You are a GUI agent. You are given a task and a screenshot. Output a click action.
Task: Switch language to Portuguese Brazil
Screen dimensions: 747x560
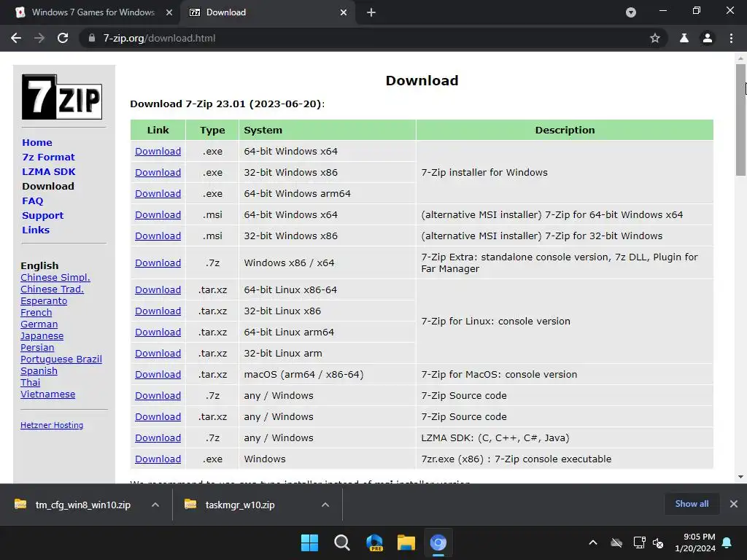click(61, 359)
